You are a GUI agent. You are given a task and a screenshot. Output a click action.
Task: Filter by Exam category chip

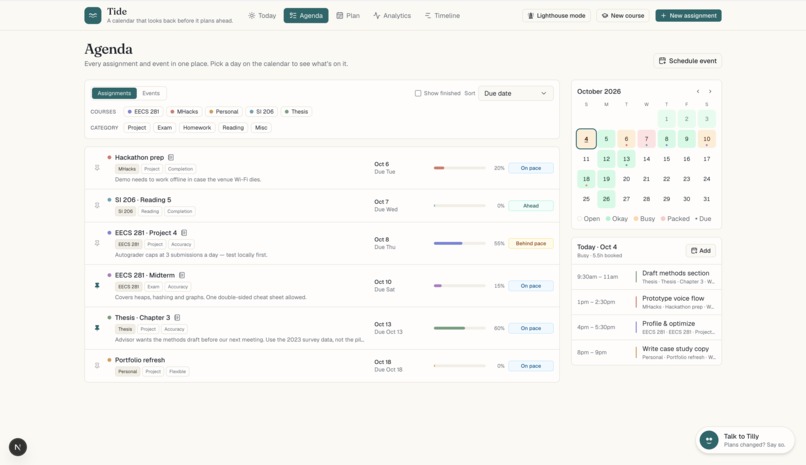click(x=164, y=127)
